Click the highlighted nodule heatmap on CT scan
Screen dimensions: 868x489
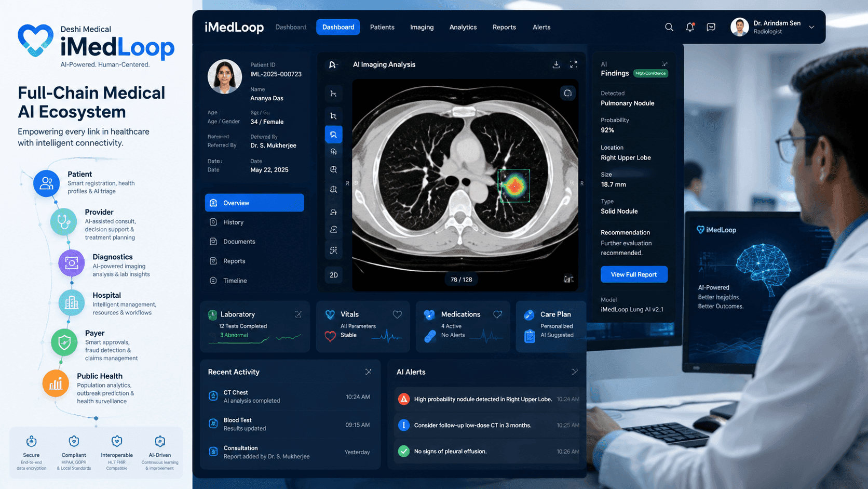click(x=514, y=186)
